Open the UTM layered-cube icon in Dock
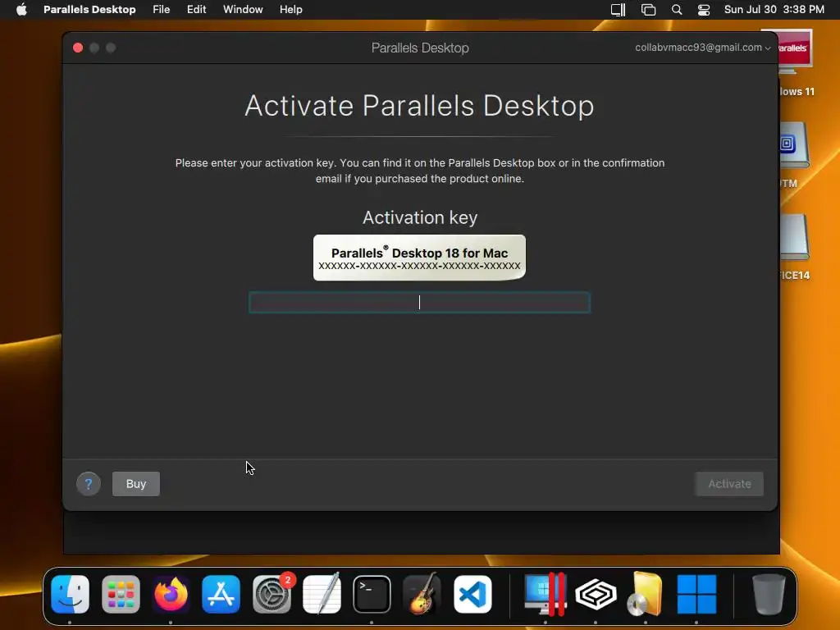Image resolution: width=840 pixels, height=630 pixels. click(x=596, y=594)
